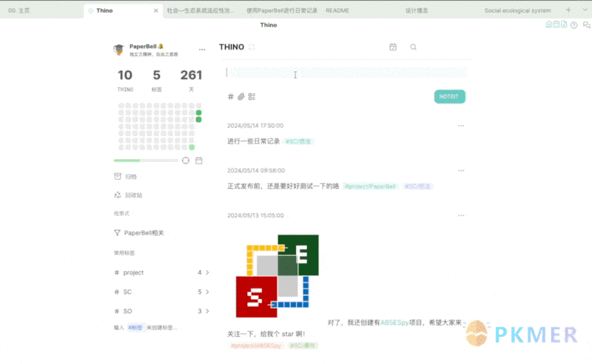The image size is (592, 364).
Task: Click the #project/ABSESpy tag
Action: [x=256, y=346]
